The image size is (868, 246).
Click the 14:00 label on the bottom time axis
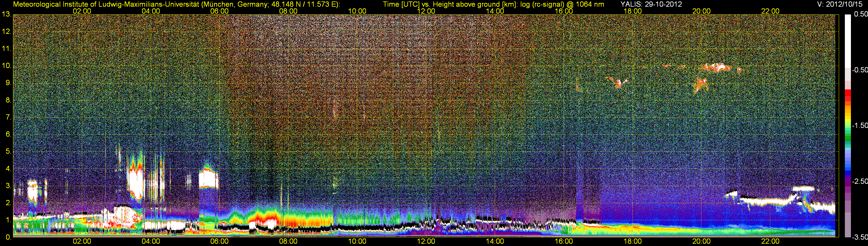click(x=495, y=241)
